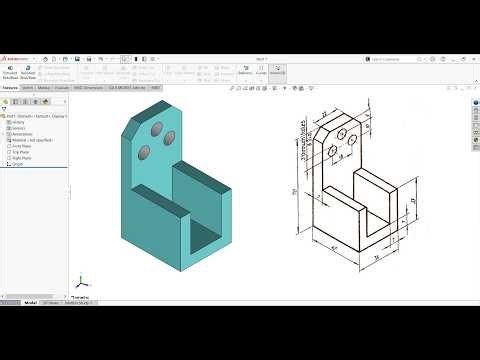This screenshot has height=360, width=480.
Task: Open the PropertyManager tab
Action: [x=15, y=102]
